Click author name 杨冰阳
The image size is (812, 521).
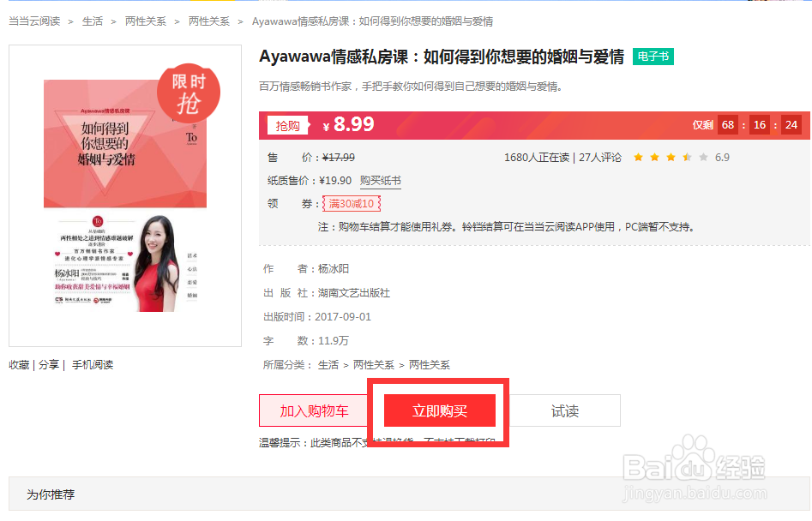(334, 269)
